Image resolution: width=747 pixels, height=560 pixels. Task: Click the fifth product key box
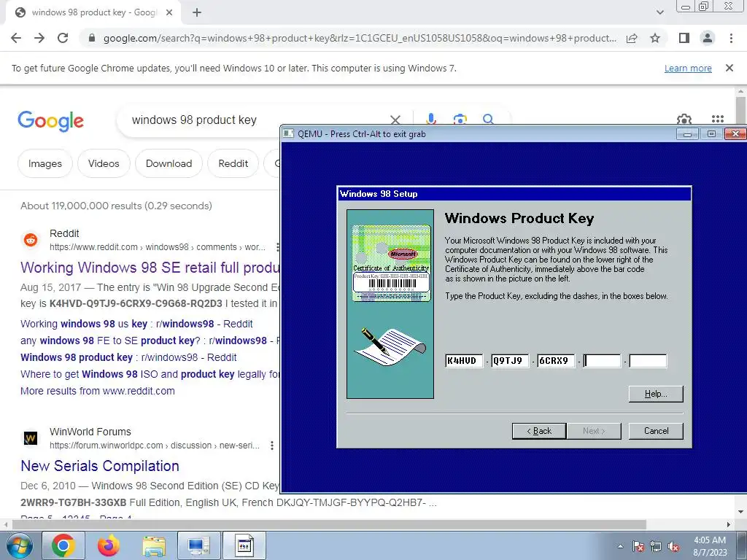(648, 361)
